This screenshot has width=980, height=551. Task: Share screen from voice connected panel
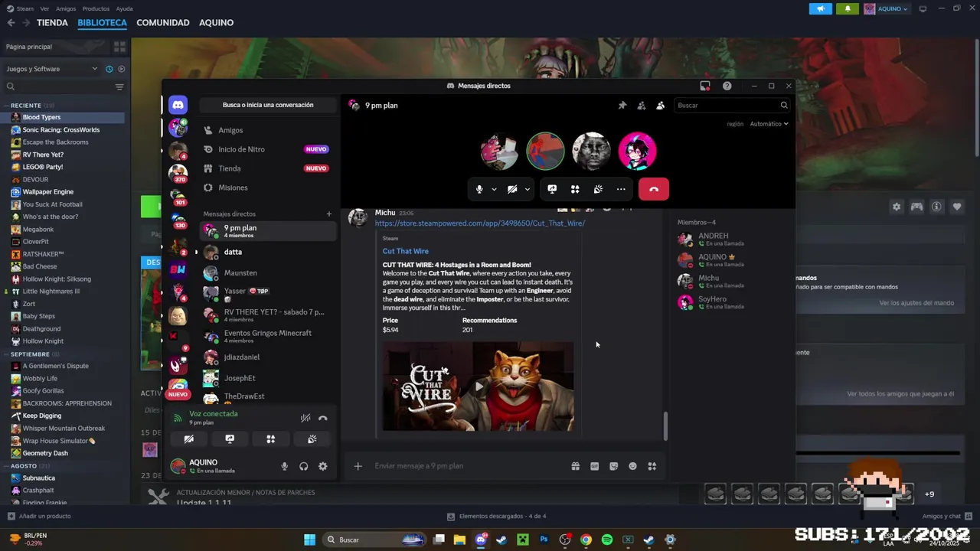tap(230, 439)
